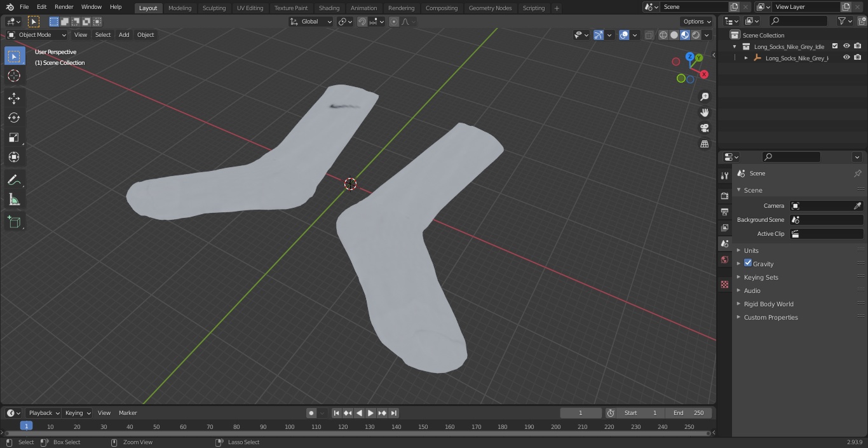Viewport: 868px width, 448px height.
Task: Open the Marker menu in timeline
Action: [x=128, y=413]
